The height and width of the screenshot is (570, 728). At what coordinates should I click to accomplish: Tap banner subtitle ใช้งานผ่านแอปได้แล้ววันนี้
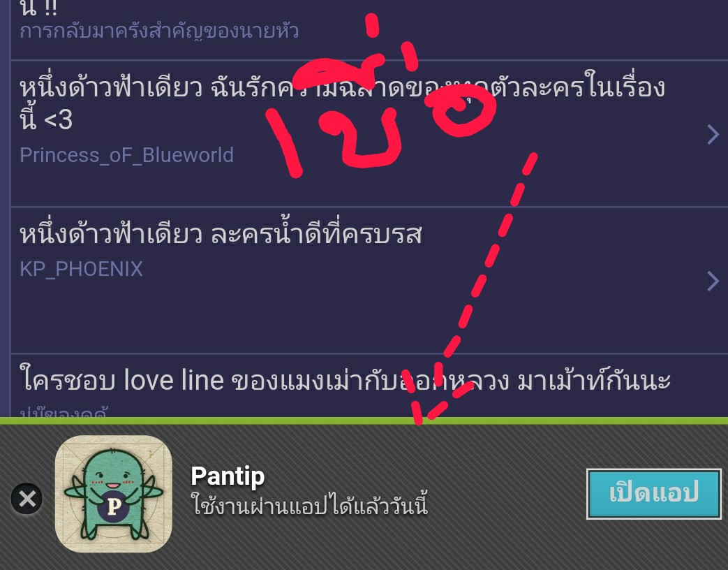click(309, 506)
